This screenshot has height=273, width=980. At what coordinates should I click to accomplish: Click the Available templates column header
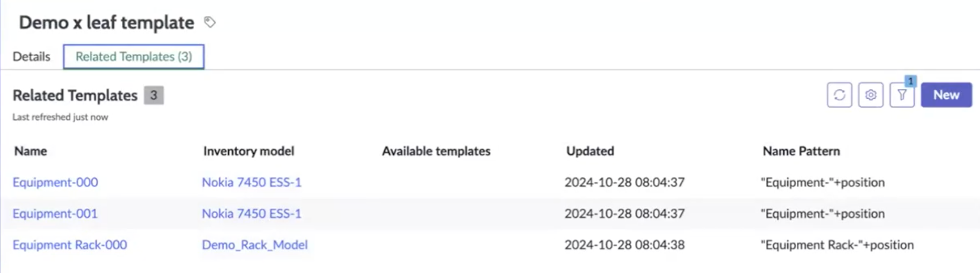[x=436, y=151]
